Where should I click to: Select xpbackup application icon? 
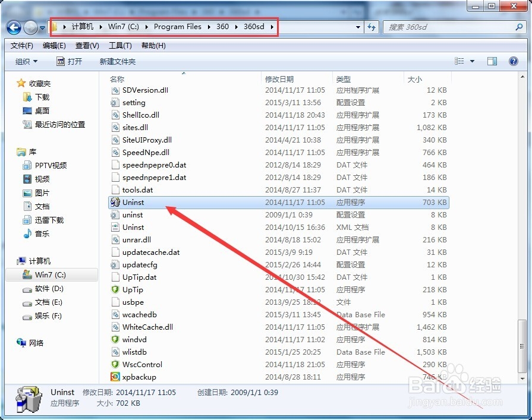[115, 377]
